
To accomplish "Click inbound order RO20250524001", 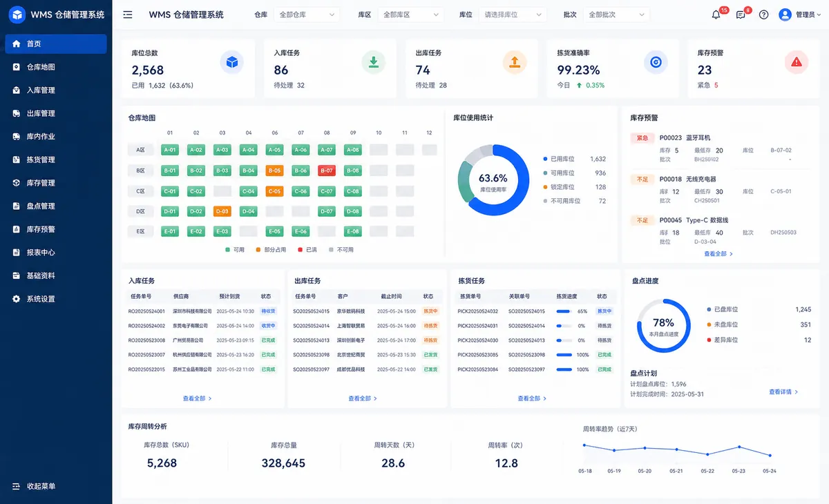I will click(148, 311).
